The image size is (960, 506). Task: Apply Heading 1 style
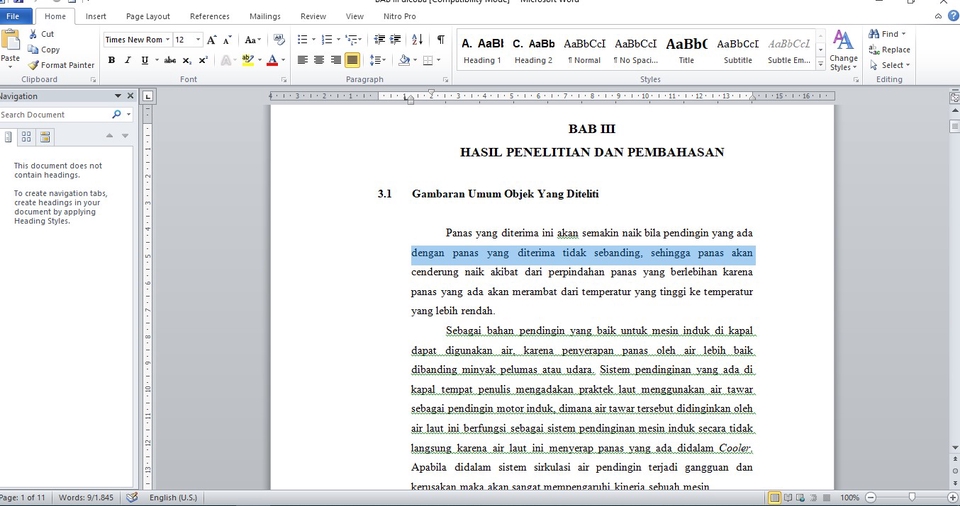(x=482, y=50)
